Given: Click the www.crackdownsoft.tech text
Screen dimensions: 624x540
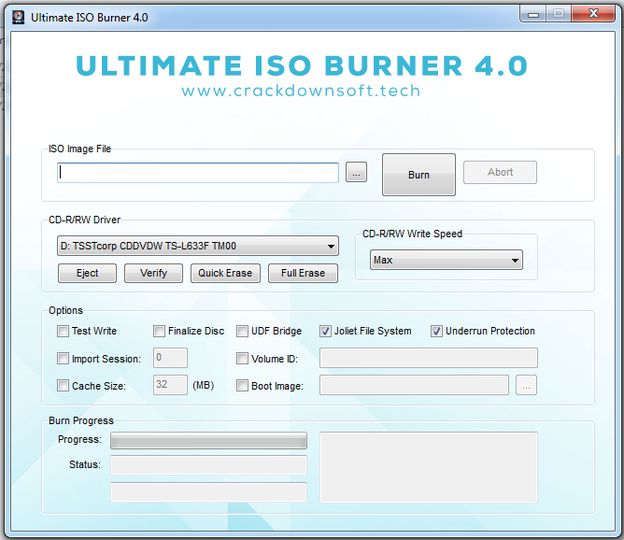Looking at the screenshot, I should coord(301,91).
